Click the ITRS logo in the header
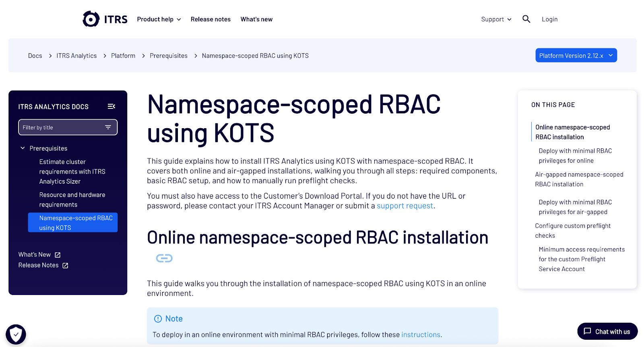 click(105, 19)
